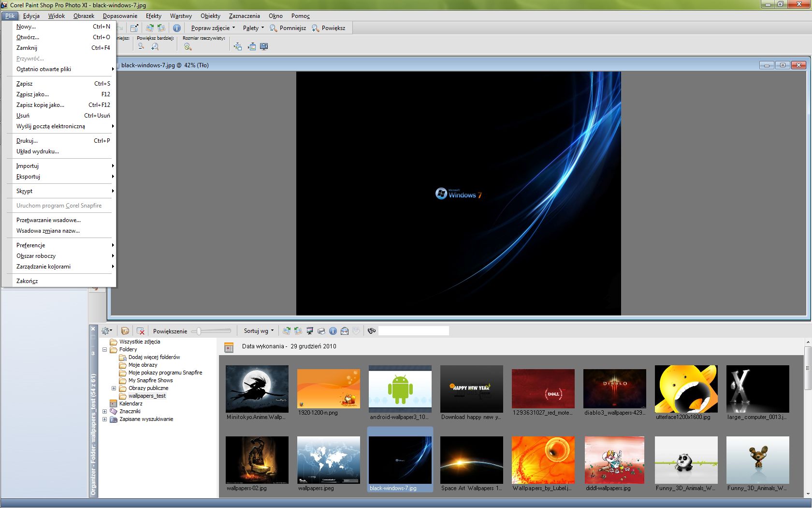Viewport: 812px width, 508px height.
Task: Click the full-screen edit icon in main toolbar
Action: pyautogui.click(x=134, y=28)
